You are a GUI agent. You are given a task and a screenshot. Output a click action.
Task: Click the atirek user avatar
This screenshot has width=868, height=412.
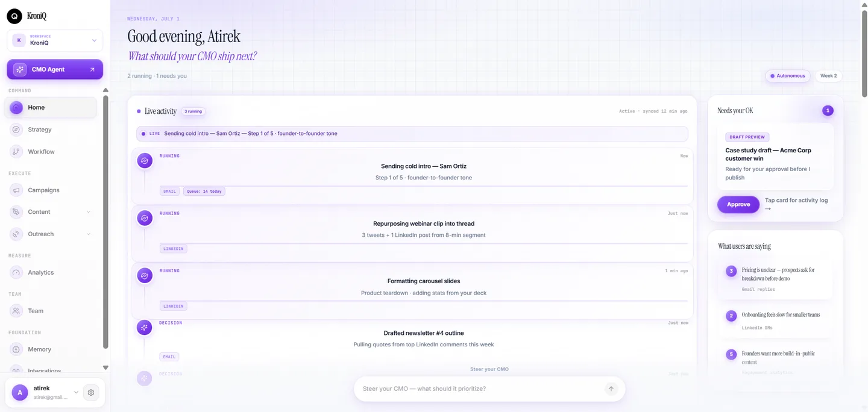click(20, 393)
